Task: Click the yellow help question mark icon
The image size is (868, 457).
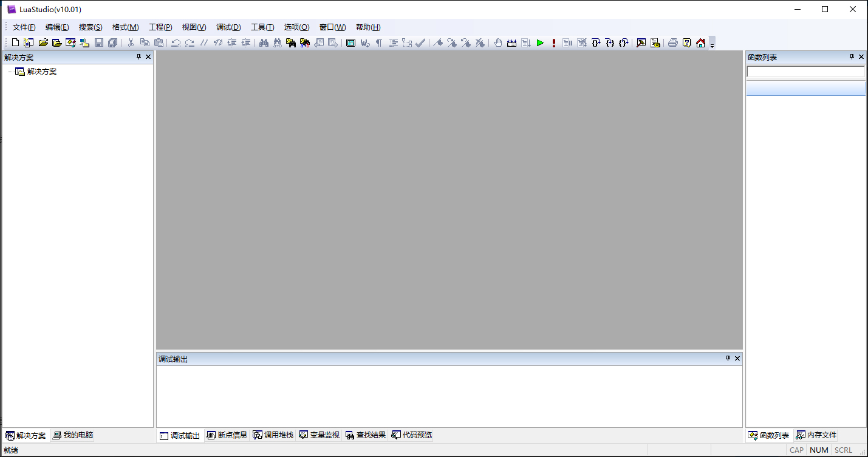Action: coord(687,42)
